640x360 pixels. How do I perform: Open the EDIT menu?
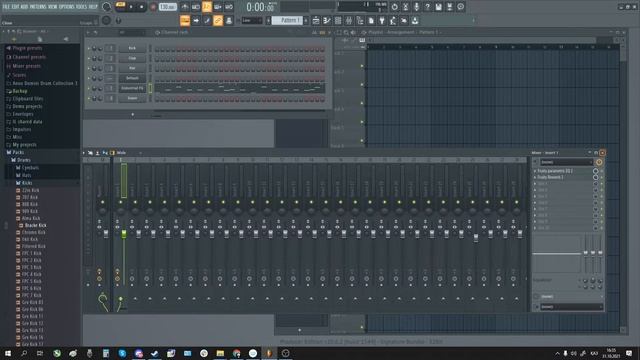tap(15, 7)
